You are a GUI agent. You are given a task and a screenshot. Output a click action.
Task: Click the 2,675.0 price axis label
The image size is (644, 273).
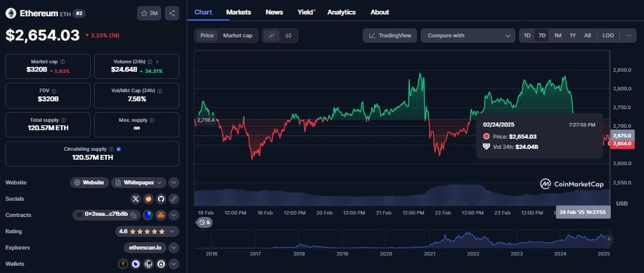[x=623, y=136]
